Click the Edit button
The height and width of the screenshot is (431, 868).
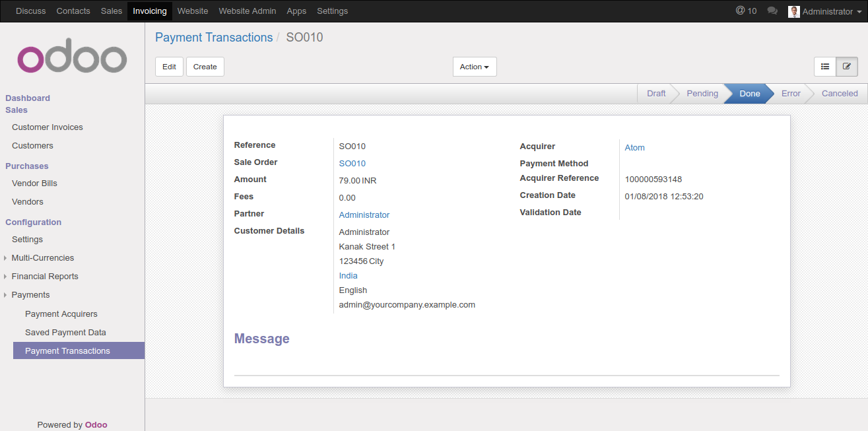pos(169,67)
